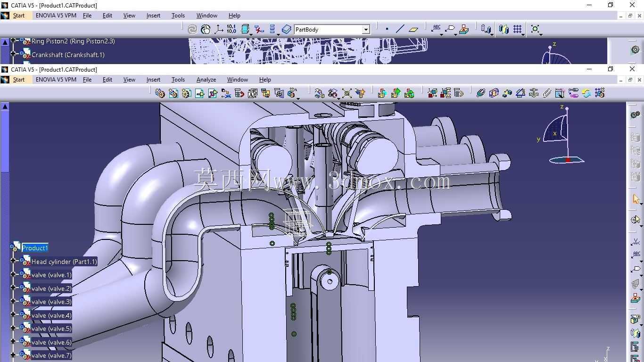Click Component icon in front window toolbar
644x362 pixels.
(160, 93)
